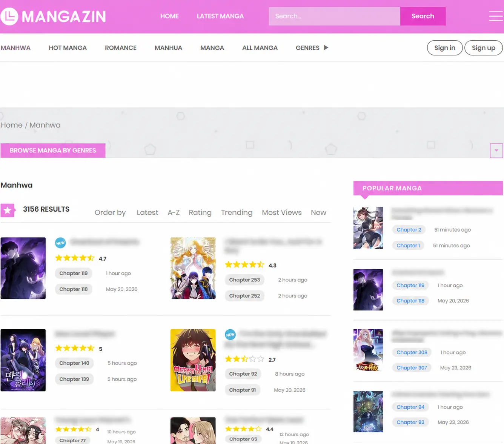Expand the genres dropdown caret box
This screenshot has width=504, height=444.
click(x=496, y=151)
